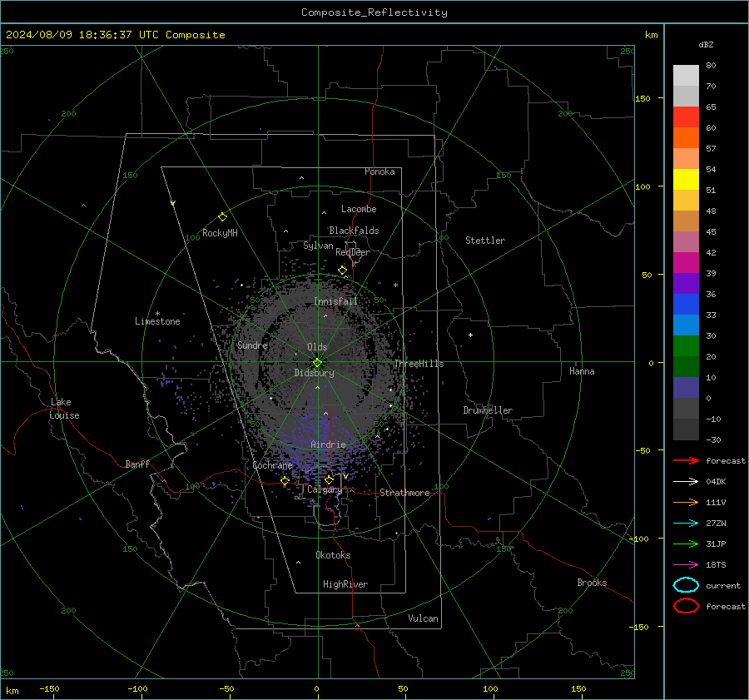Click the km unit label at bottom-left

(12, 691)
